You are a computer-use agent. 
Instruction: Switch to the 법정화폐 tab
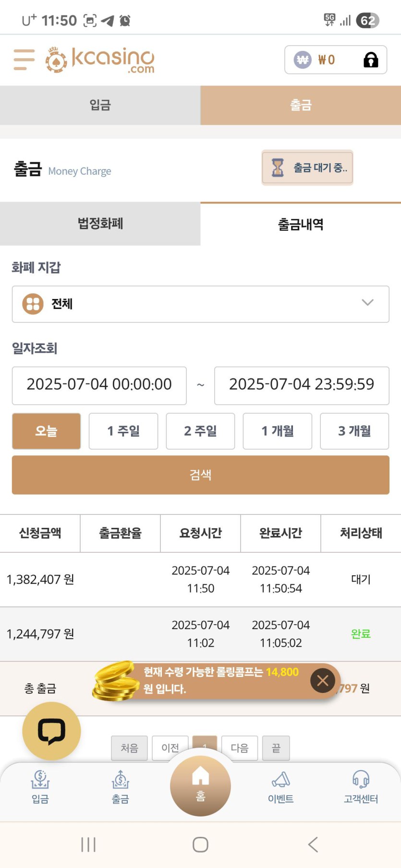click(x=100, y=224)
